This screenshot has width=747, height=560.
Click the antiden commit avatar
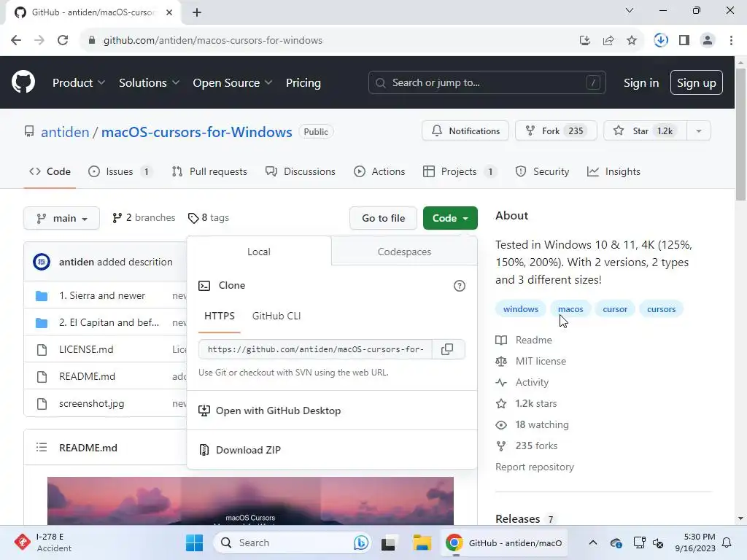[42, 262]
